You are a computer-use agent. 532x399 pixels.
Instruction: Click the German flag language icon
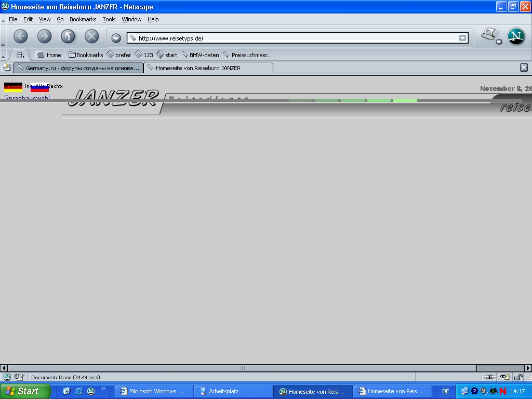(x=13, y=87)
